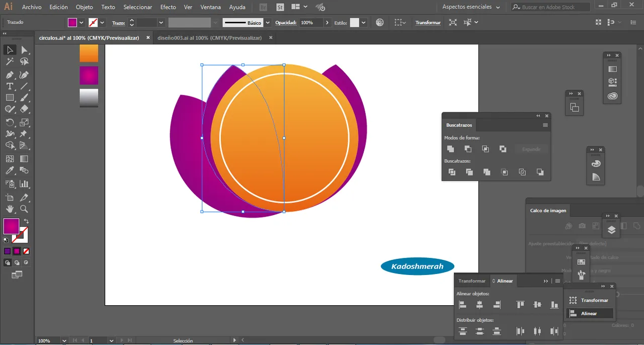Pick the Eyedropper tool
This screenshot has width=644, height=345.
[x=10, y=171]
